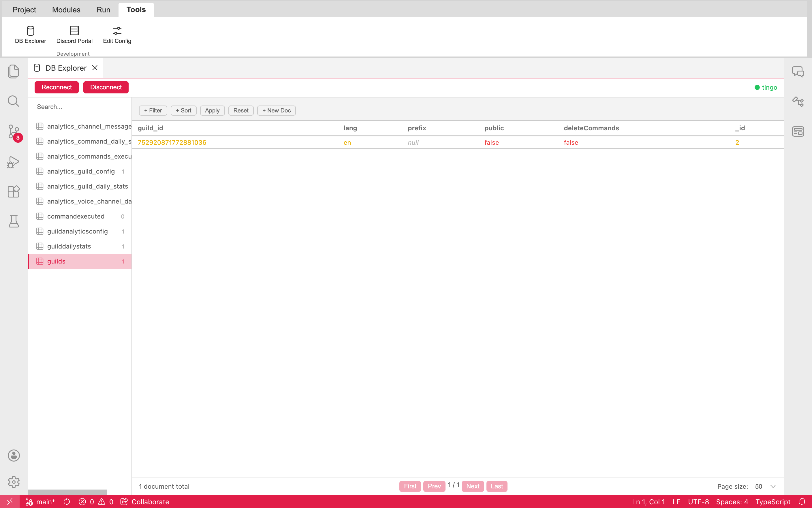
Task: Close the DB Explorer tab
Action: coord(95,68)
